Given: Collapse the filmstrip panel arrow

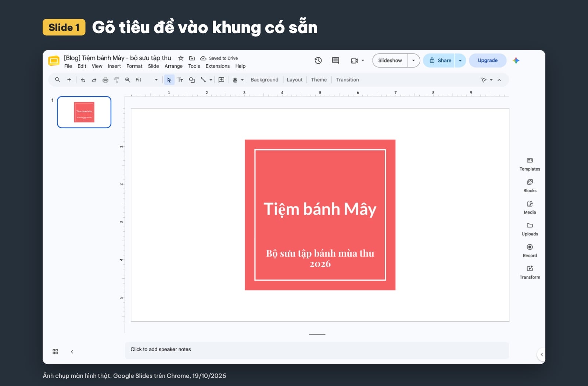Looking at the screenshot, I should (72, 352).
